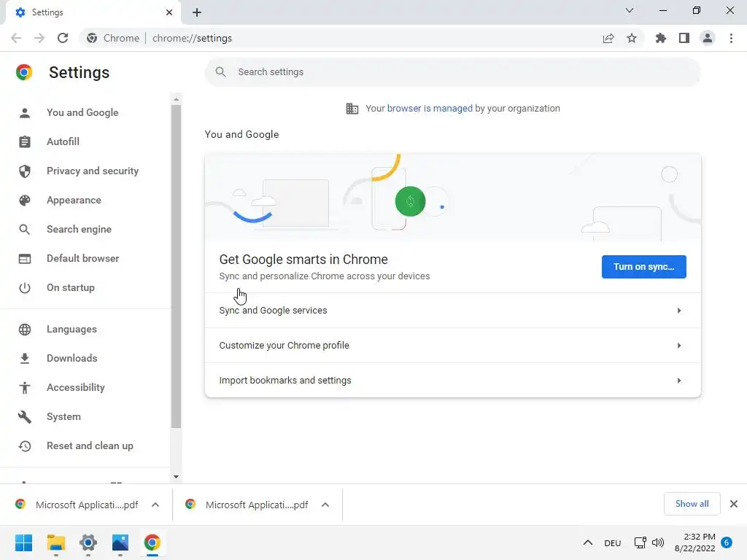Open the notification center badge showing 6
The image size is (747, 560).
727,542
